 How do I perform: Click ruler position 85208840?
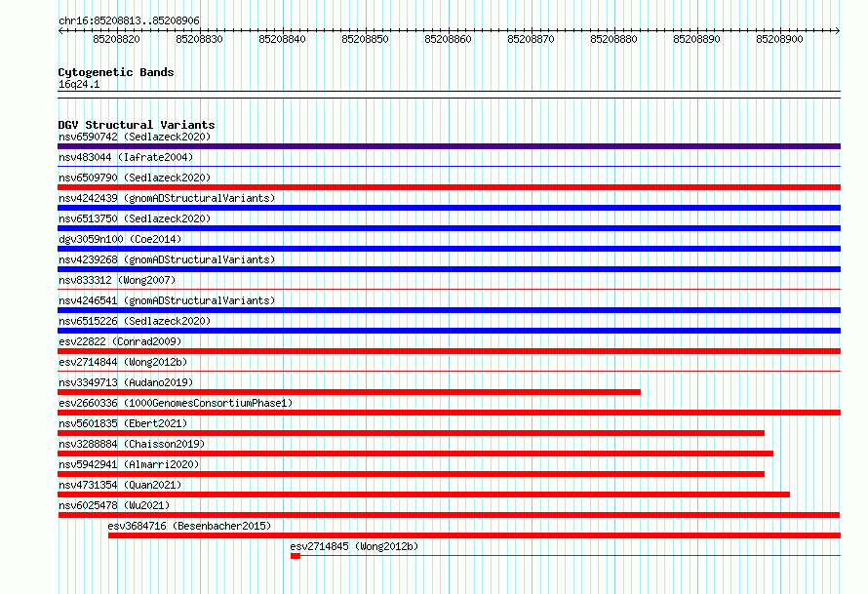pyautogui.click(x=282, y=39)
